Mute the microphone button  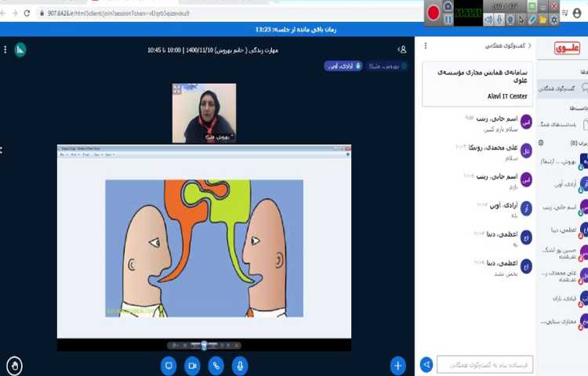(x=240, y=365)
